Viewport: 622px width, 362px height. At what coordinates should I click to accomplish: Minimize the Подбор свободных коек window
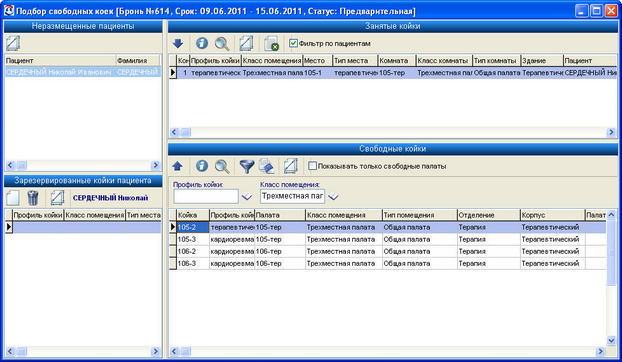[582, 11]
